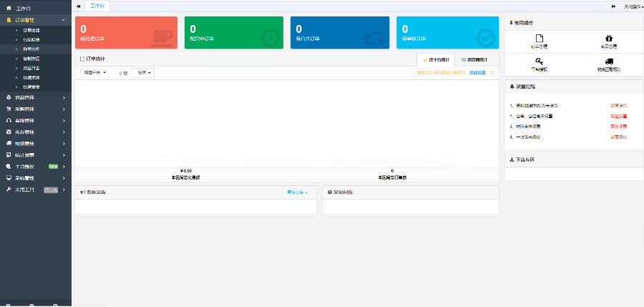This screenshot has width=644, height=307.
Task: Open the red 待处理订单 card
Action: pyautogui.click(x=127, y=33)
